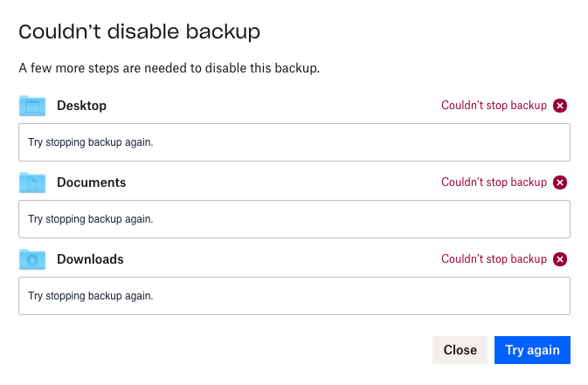The height and width of the screenshot is (385, 588).
Task: Click the Downloads folder icon
Action: pyautogui.click(x=32, y=259)
